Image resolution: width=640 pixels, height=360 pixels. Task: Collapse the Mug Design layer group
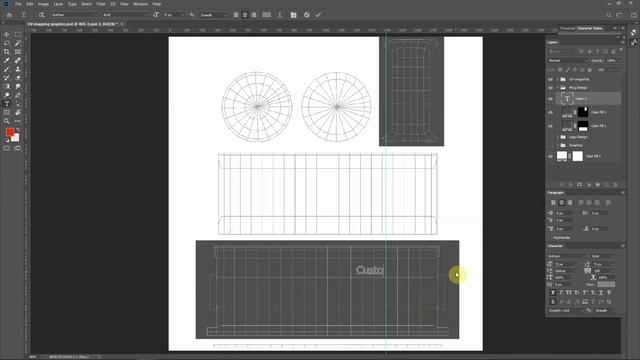(x=558, y=88)
